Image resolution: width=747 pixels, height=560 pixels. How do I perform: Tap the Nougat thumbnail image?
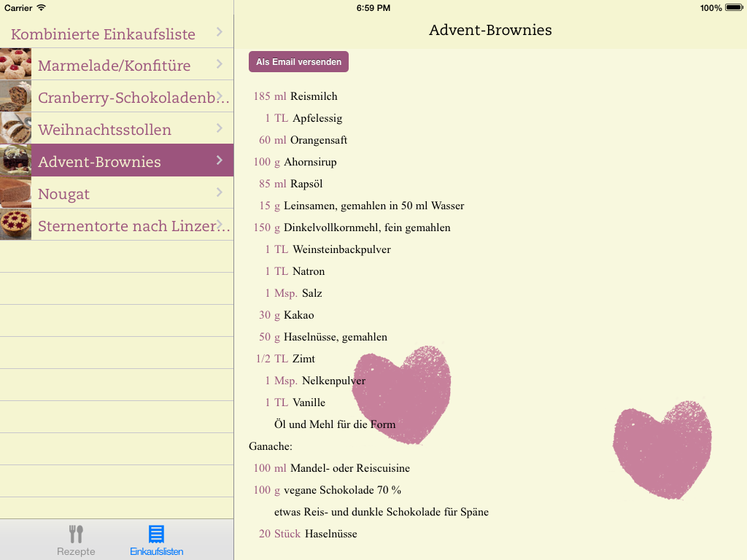15,192
